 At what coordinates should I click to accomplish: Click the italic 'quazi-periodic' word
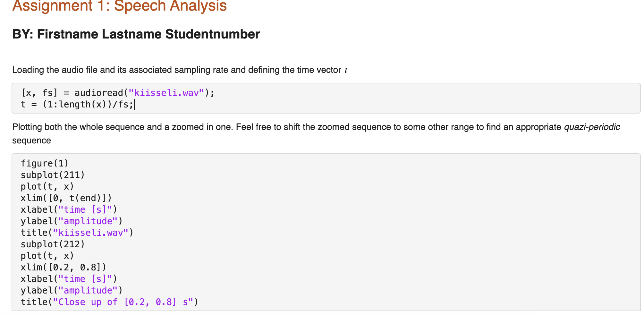coord(592,127)
